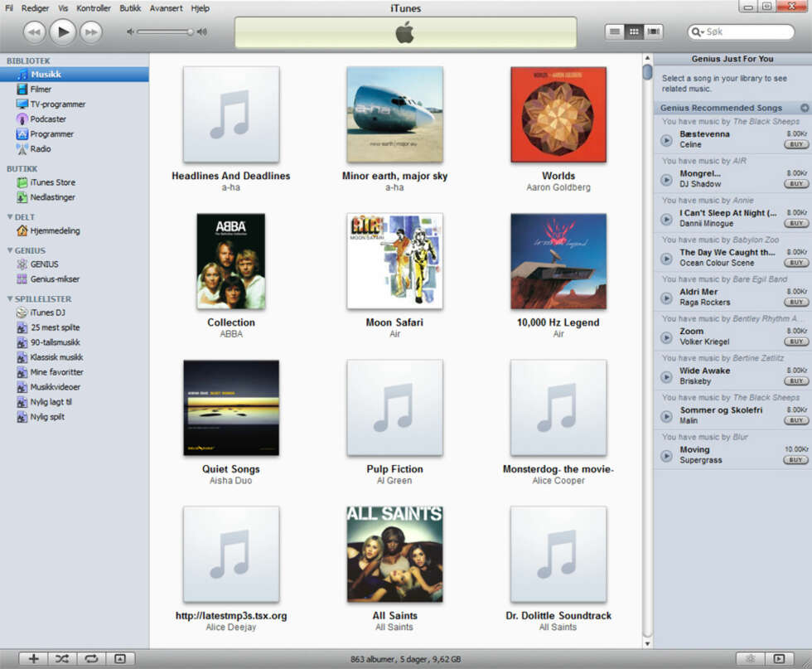Collapse the GENIUS section
Screen dimensions: 812x669
[x=10, y=250]
